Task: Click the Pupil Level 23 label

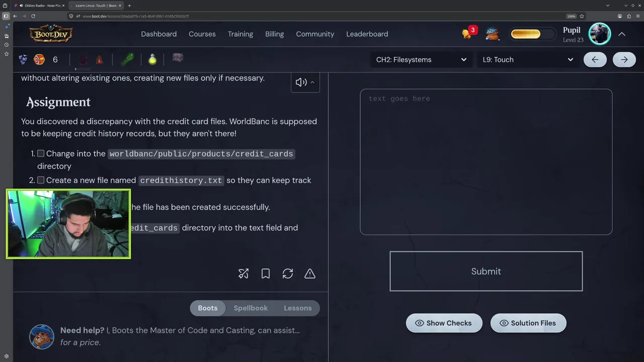Action: pos(573,34)
